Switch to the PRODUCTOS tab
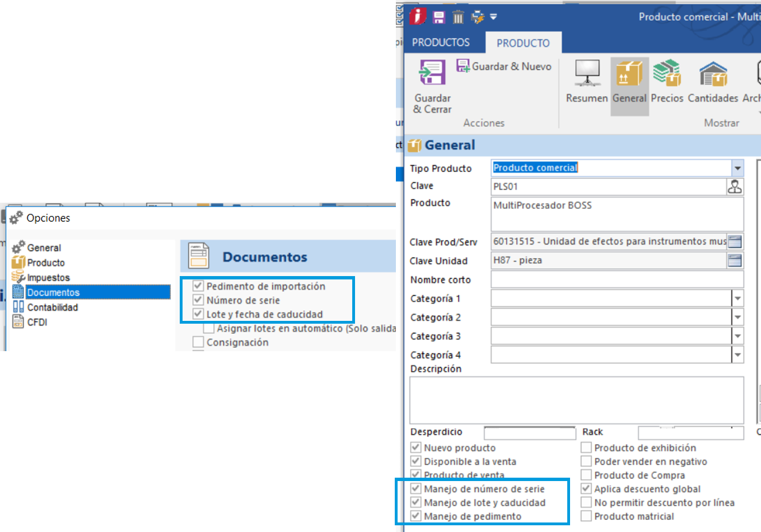 441,43
